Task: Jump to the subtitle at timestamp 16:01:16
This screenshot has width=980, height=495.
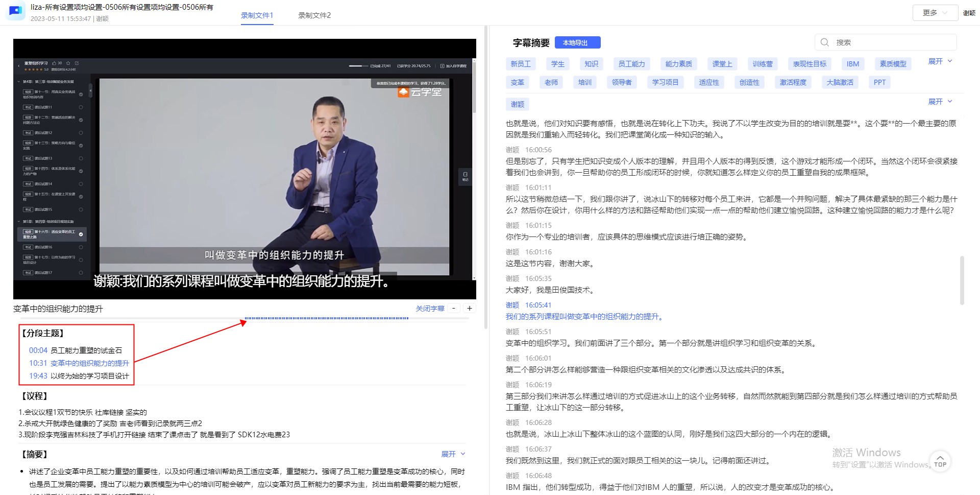Action: pos(538,252)
